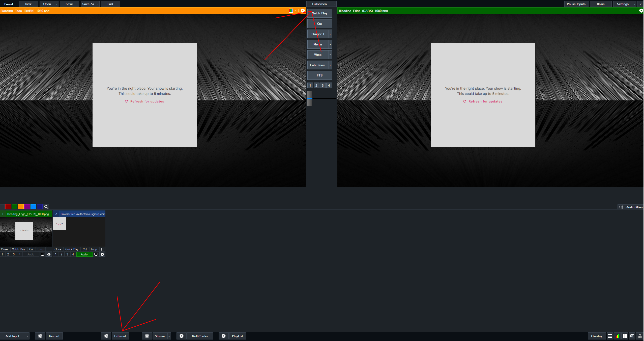The width and height of the screenshot is (644, 341).
Task: Click the audio meters bar icon
Action: [x=617, y=336]
